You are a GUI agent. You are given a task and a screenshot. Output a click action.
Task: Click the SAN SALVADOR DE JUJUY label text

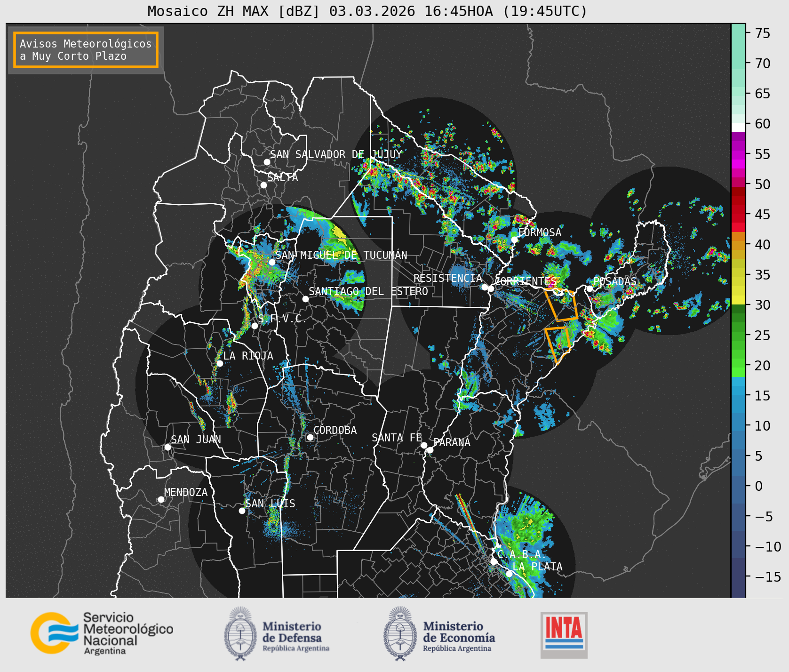coord(336,154)
